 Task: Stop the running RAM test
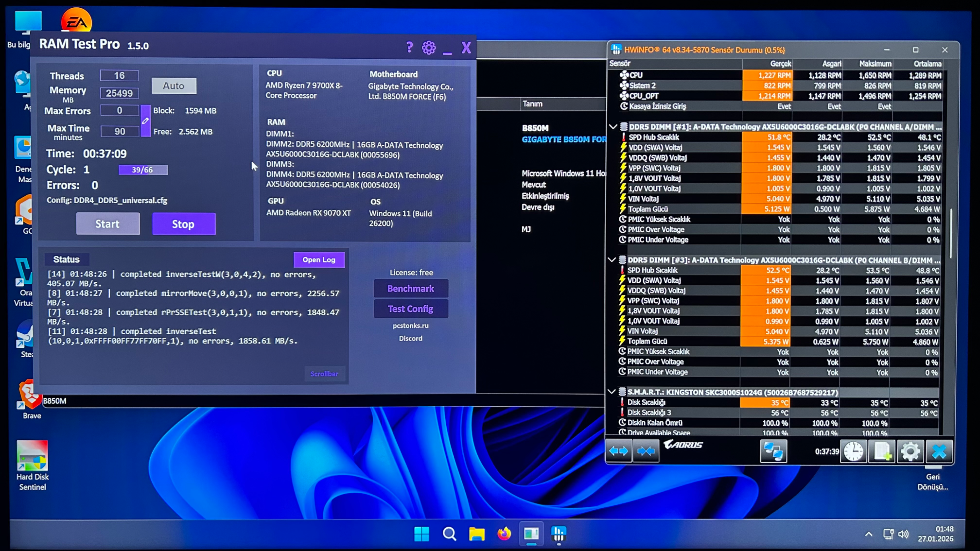(x=184, y=224)
